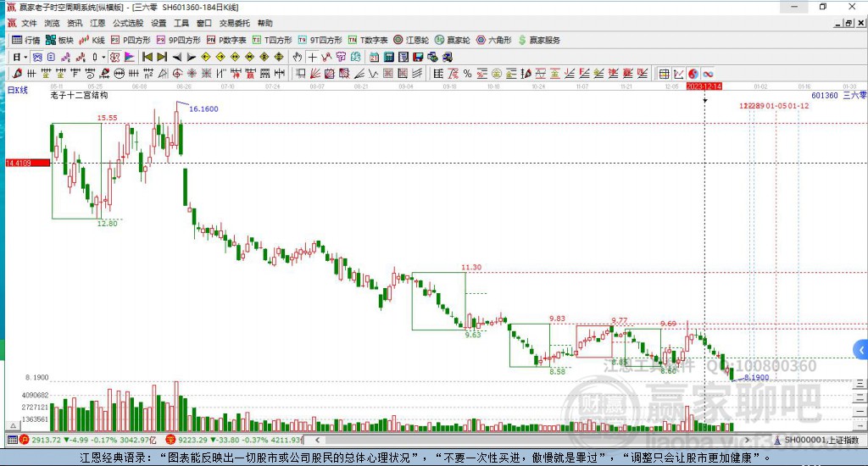The height and width of the screenshot is (466, 868).
Task: Toggle the line chart view button
Action: tap(679, 74)
